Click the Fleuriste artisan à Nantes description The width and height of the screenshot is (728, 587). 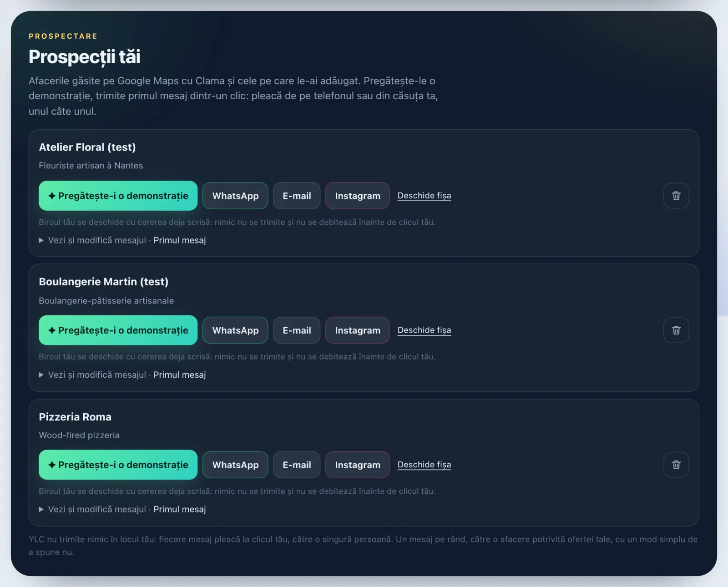(91, 166)
